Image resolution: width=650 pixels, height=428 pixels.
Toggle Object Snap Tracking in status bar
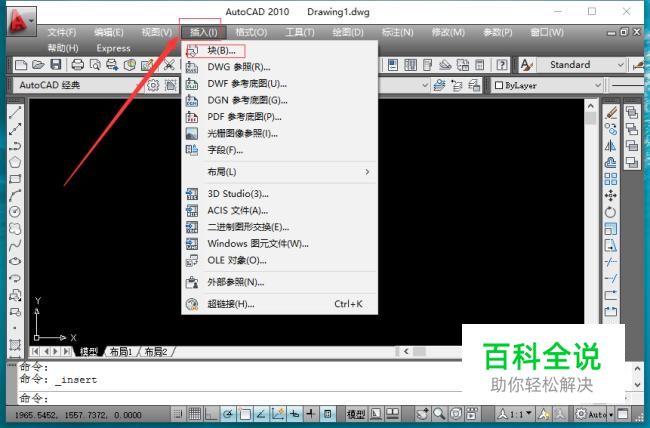click(x=261, y=413)
